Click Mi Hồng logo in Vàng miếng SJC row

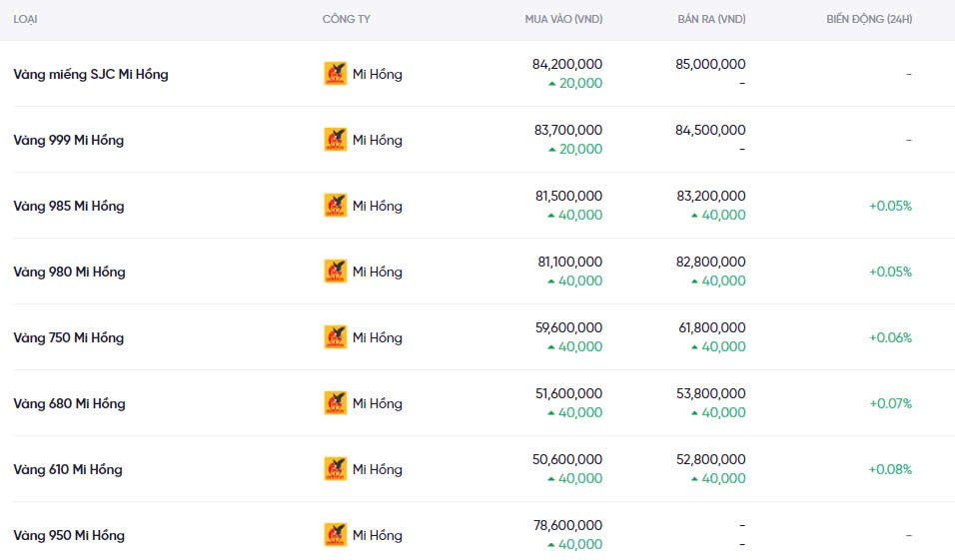(336, 74)
